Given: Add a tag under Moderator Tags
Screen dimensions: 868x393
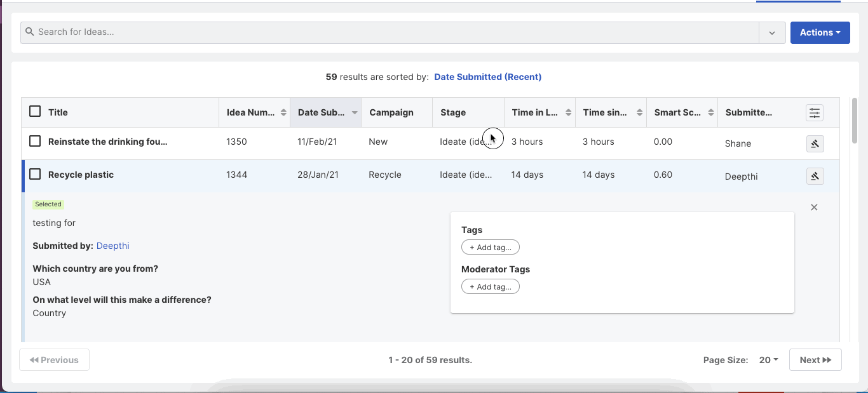Looking at the screenshot, I should pyautogui.click(x=490, y=287).
